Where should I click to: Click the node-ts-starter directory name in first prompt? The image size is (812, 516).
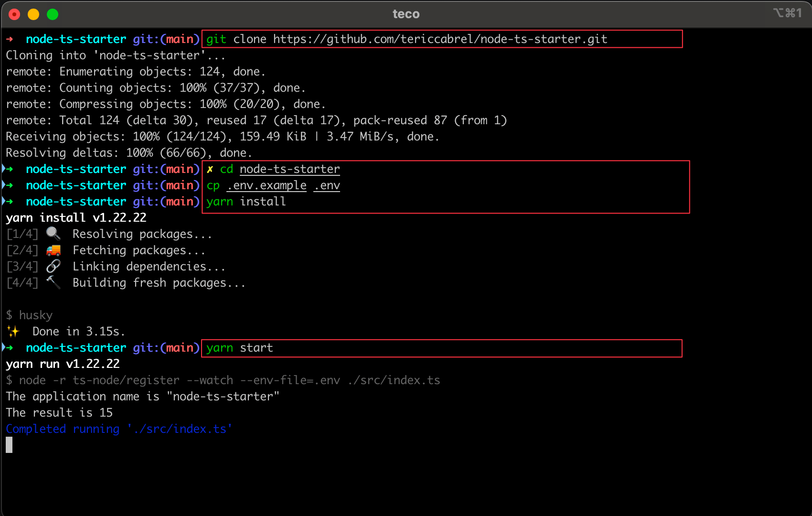76,39
